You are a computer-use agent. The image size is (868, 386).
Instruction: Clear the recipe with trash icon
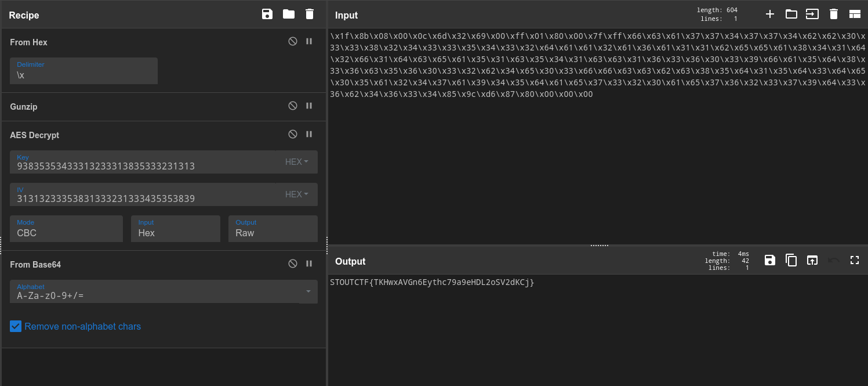pyautogui.click(x=310, y=15)
